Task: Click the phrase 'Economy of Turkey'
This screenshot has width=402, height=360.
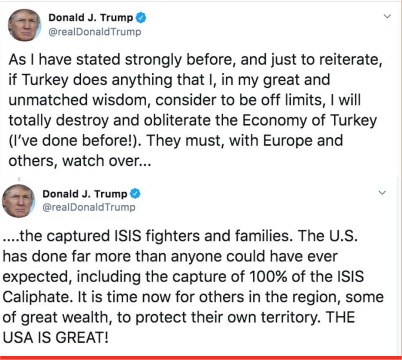Action: pos(309,120)
